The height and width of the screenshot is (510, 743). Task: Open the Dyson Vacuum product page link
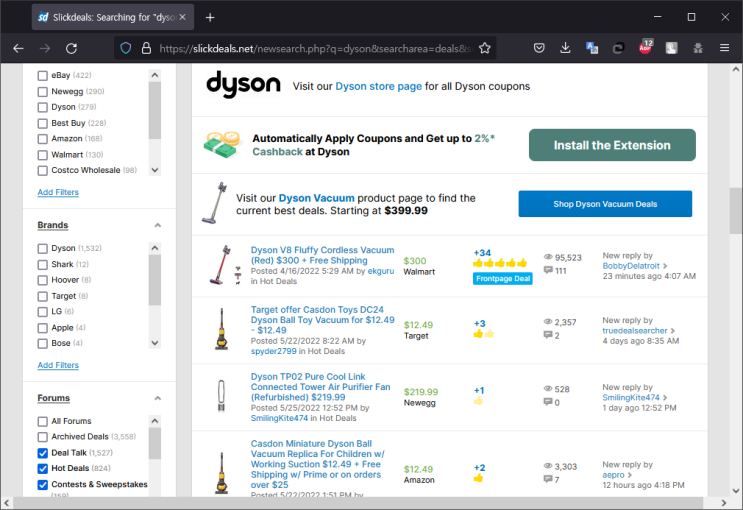317,198
